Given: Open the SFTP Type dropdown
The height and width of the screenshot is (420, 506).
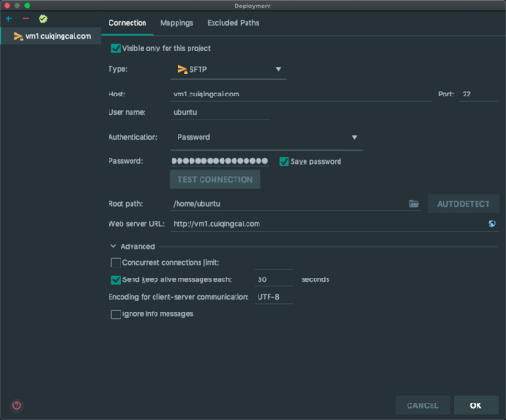Looking at the screenshot, I should point(228,69).
